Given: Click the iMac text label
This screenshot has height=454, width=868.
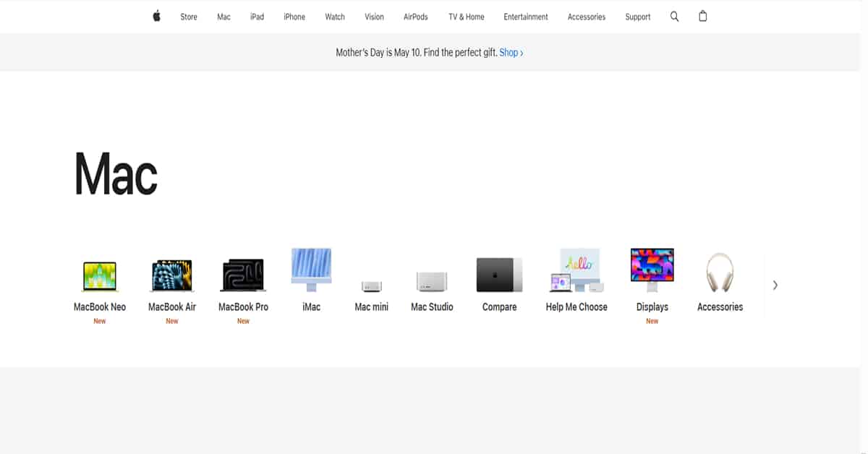Looking at the screenshot, I should pos(311,307).
